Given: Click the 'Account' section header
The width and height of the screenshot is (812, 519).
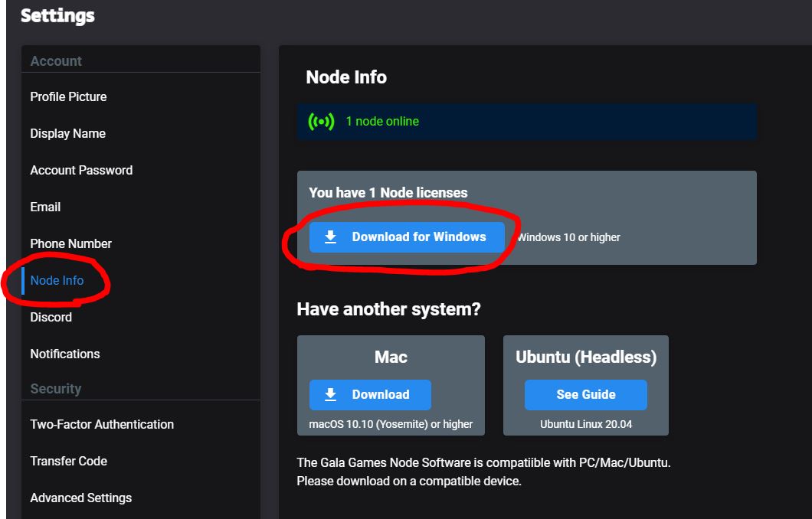Looking at the screenshot, I should point(56,61).
